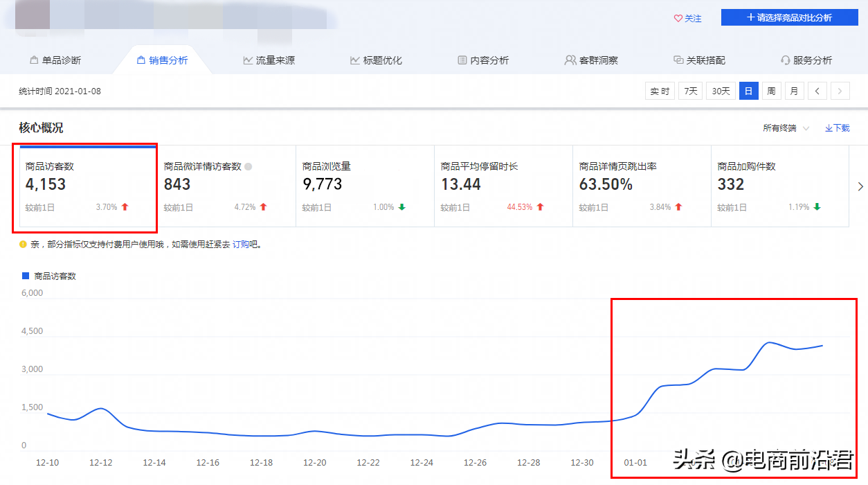Click the 流量来源 trend line icon
The width and height of the screenshot is (868, 485).
tap(247, 60)
